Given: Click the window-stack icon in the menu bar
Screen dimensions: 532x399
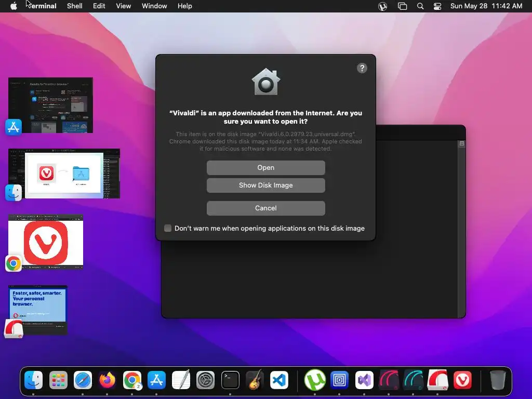Looking at the screenshot, I should pos(403,6).
